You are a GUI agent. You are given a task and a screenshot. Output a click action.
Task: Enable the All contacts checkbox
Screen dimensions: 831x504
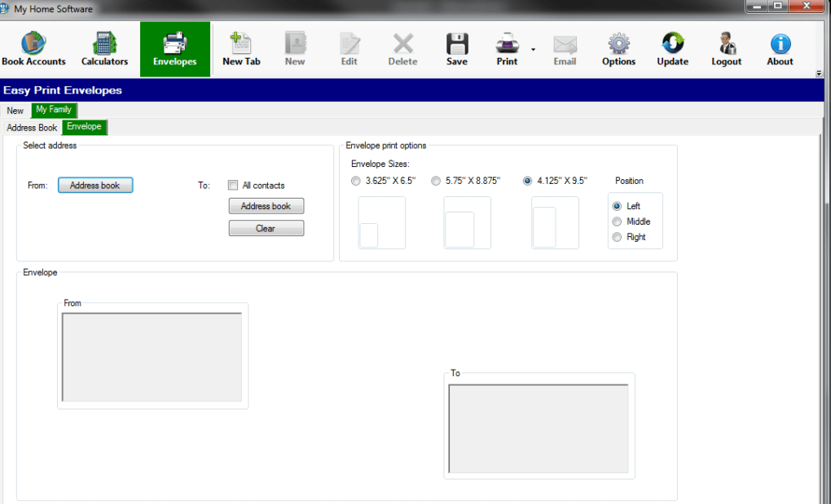[233, 185]
